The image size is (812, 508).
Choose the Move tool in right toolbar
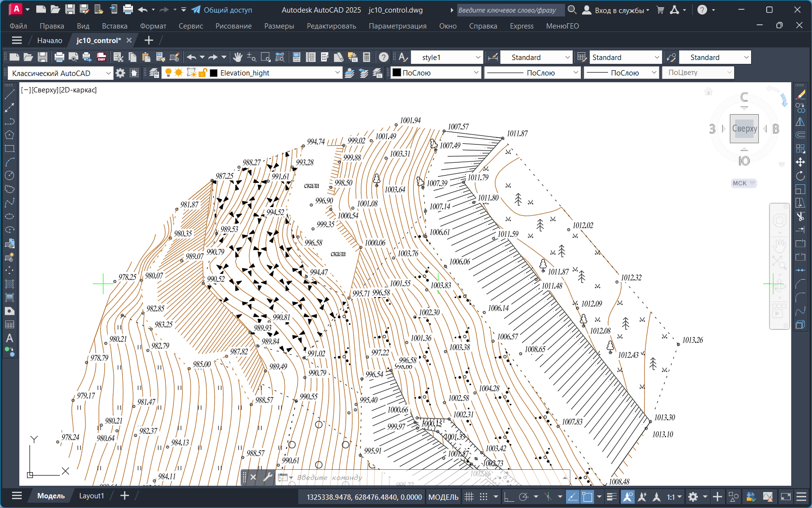click(x=800, y=162)
